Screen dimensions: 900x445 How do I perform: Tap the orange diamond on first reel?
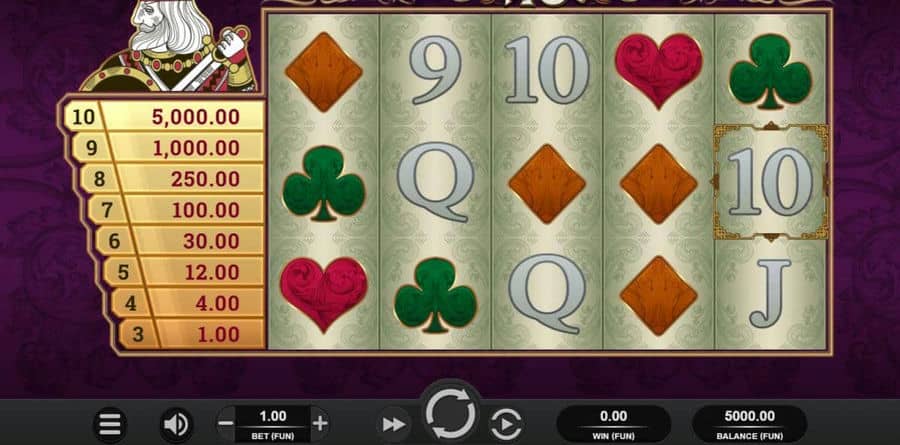[x=324, y=72]
